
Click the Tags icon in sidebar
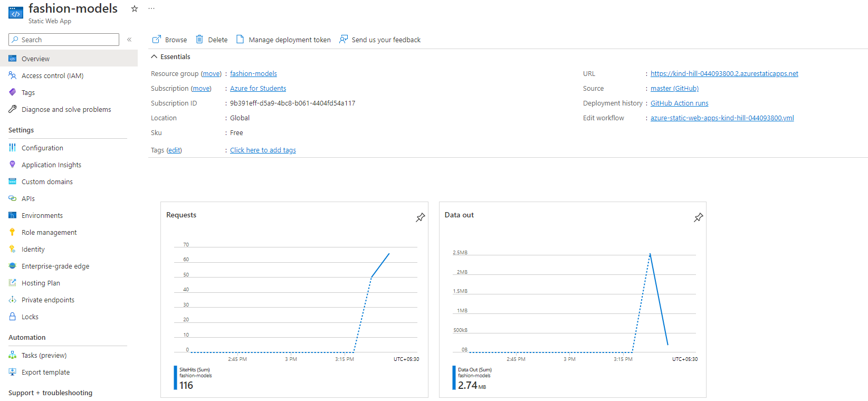click(13, 92)
